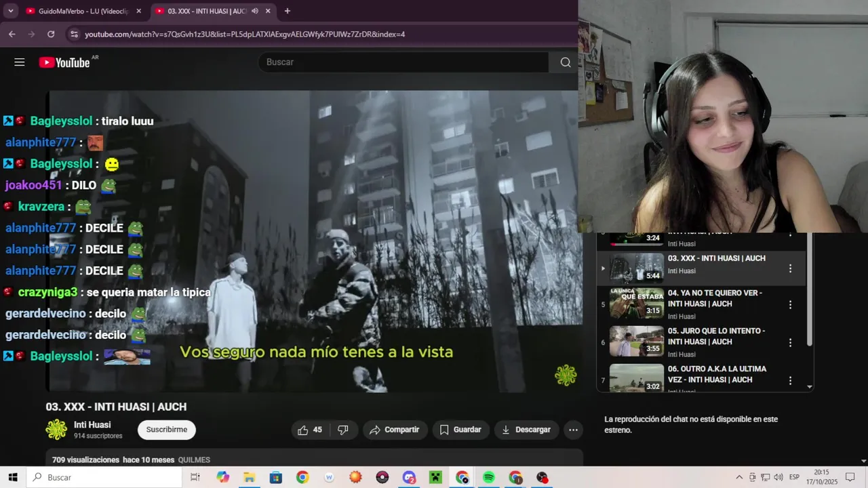The image size is (868, 488).
Task: Click chat username kravzera
Action: tap(41, 207)
